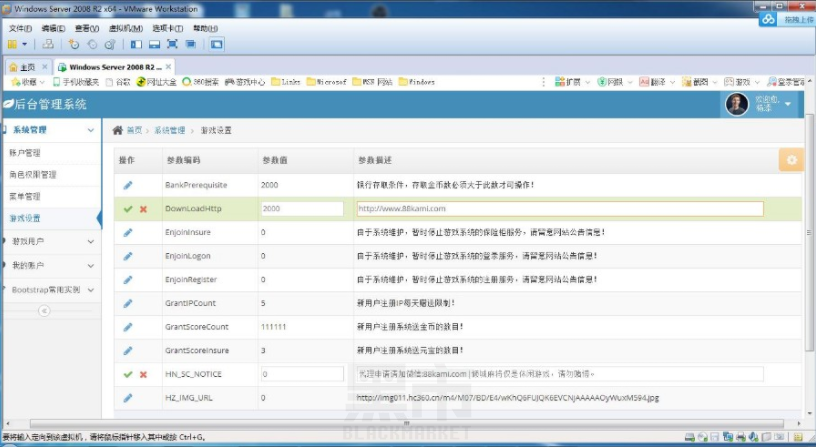
Task: Close the Windows Server 2008 R2 tab
Action: 168,67
